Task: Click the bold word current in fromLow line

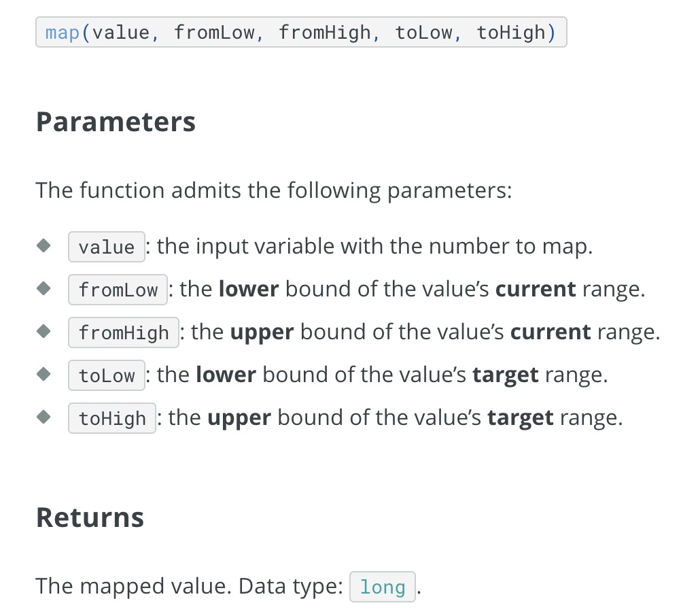Action: click(536, 290)
